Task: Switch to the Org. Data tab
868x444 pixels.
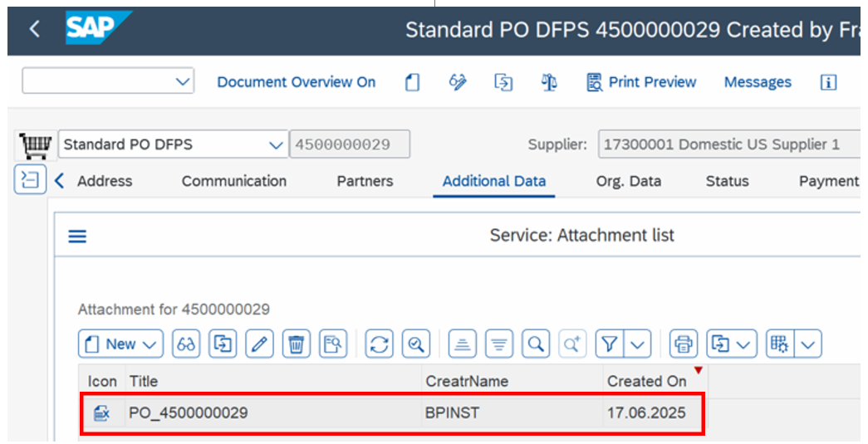Action: coord(629,181)
